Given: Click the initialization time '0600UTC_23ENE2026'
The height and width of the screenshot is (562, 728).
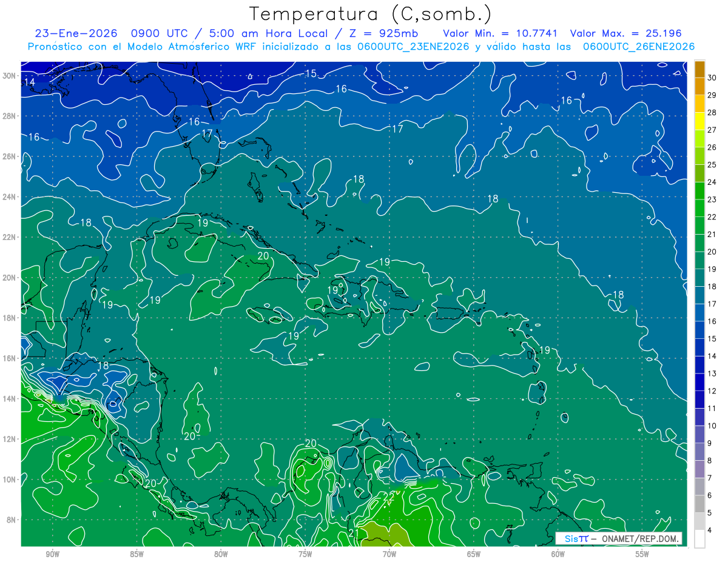Looking at the screenshot, I should click(413, 47).
